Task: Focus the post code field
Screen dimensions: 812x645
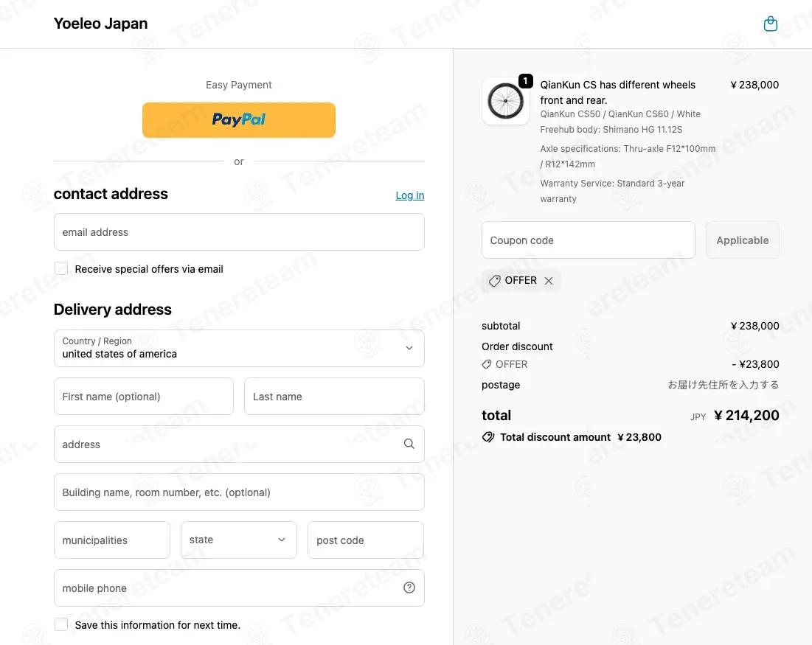Action: tap(366, 540)
